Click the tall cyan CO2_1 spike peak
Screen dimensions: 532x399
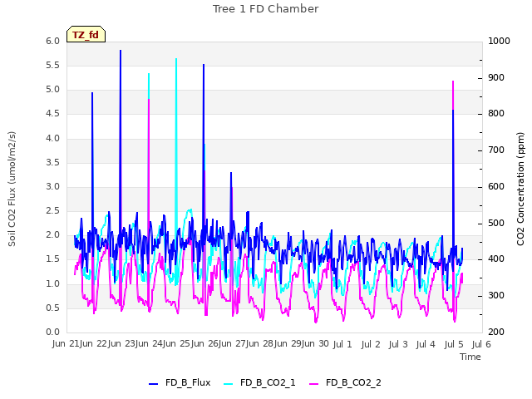[x=176, y=59]
